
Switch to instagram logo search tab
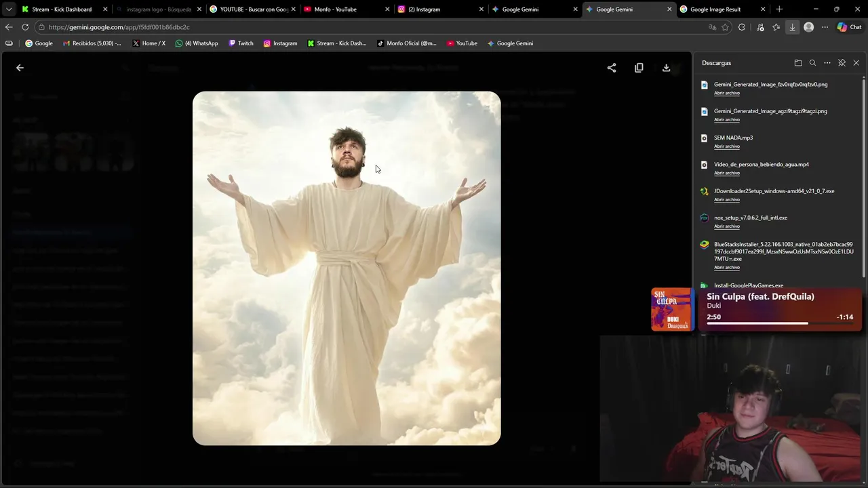click(157, 9)
